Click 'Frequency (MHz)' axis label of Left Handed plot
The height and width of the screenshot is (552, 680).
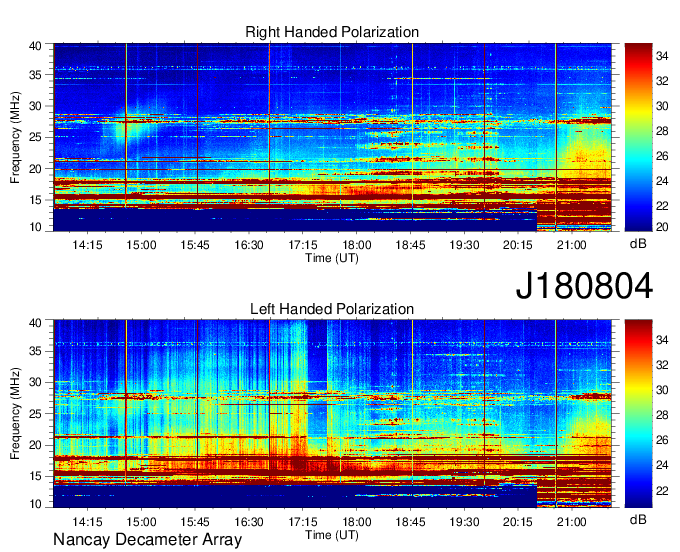click(x=15, y=414)
